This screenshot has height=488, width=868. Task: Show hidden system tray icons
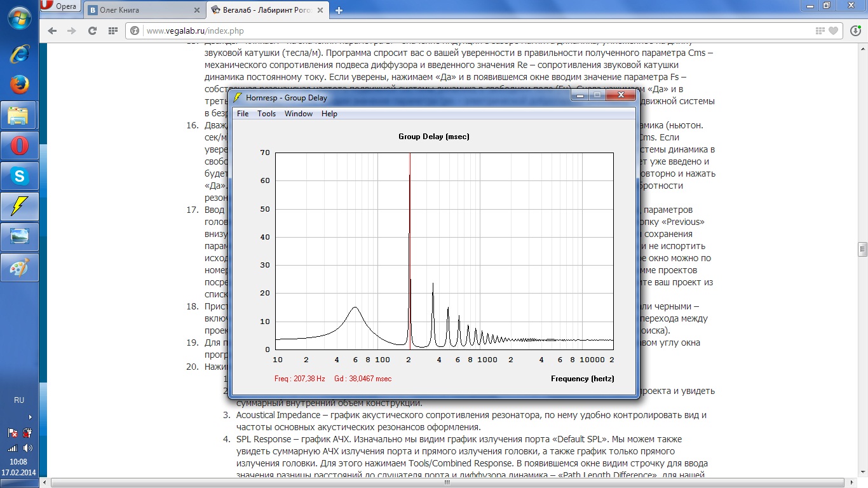(x=30, y=417)
